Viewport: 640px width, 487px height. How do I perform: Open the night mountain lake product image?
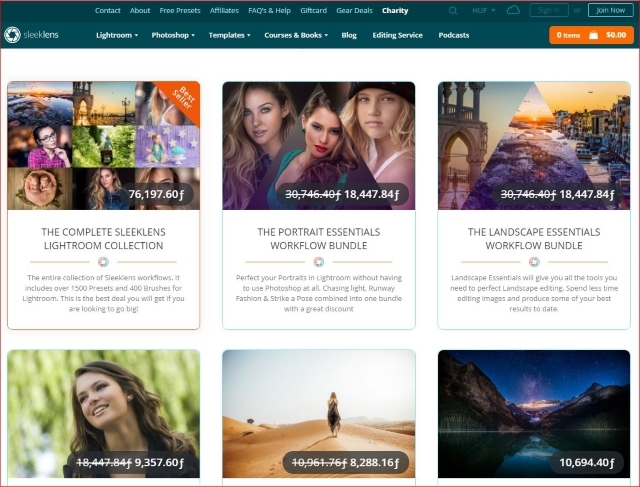click(x=534, y=414)
